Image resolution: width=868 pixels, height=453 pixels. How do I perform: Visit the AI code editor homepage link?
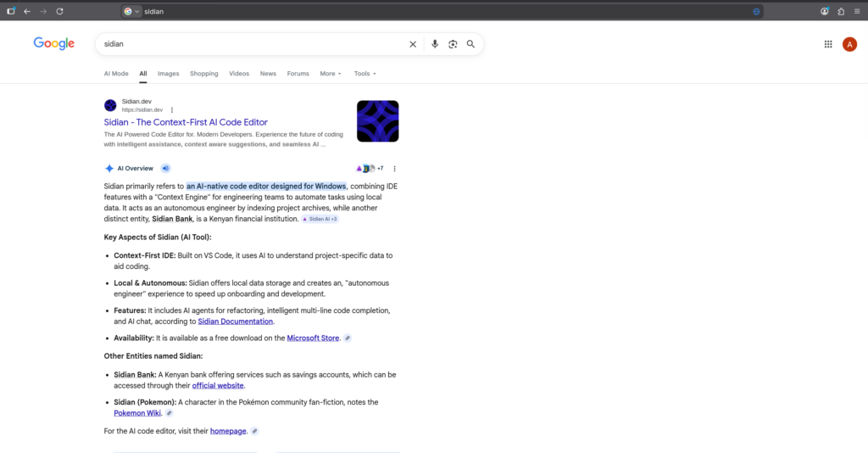click(228, 431)
